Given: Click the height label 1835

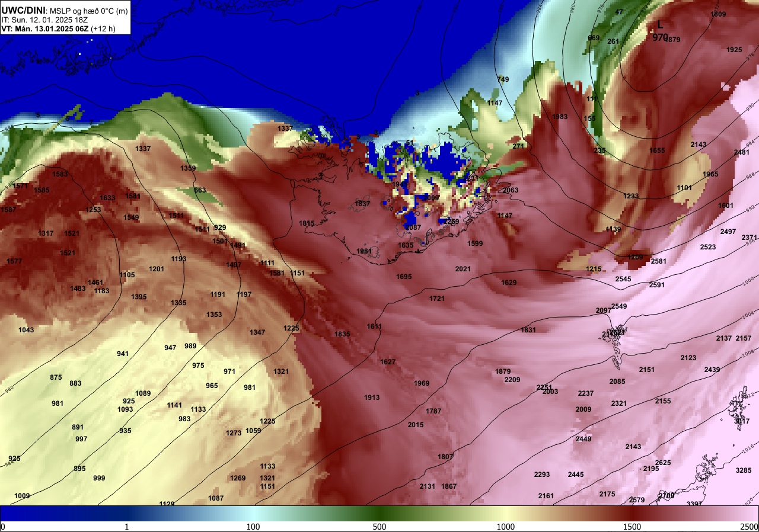Looking at the screenshot, I should (x=342, y=334).
